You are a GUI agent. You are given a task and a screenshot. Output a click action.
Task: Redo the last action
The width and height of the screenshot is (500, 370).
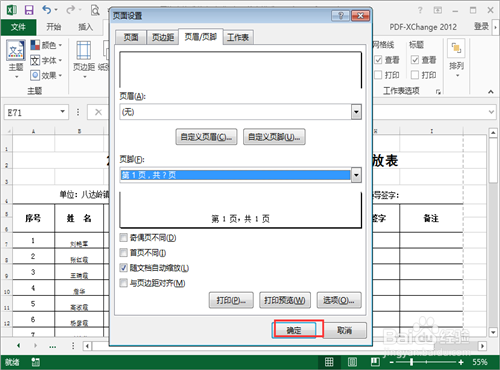(x=70, y=10)
